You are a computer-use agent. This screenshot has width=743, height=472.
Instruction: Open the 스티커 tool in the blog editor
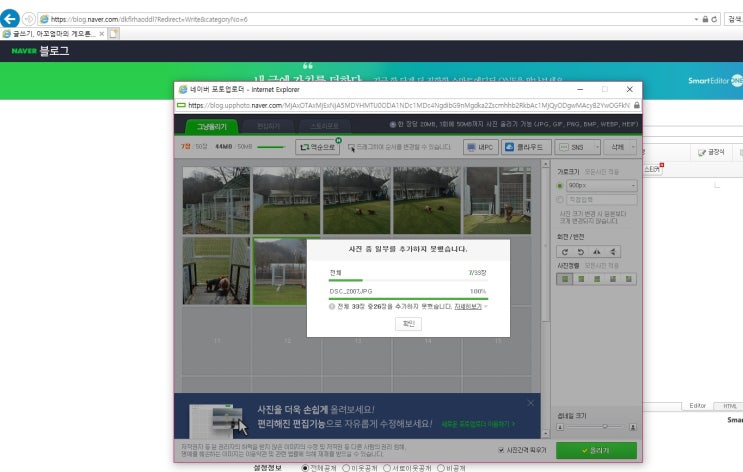point(653,169)
